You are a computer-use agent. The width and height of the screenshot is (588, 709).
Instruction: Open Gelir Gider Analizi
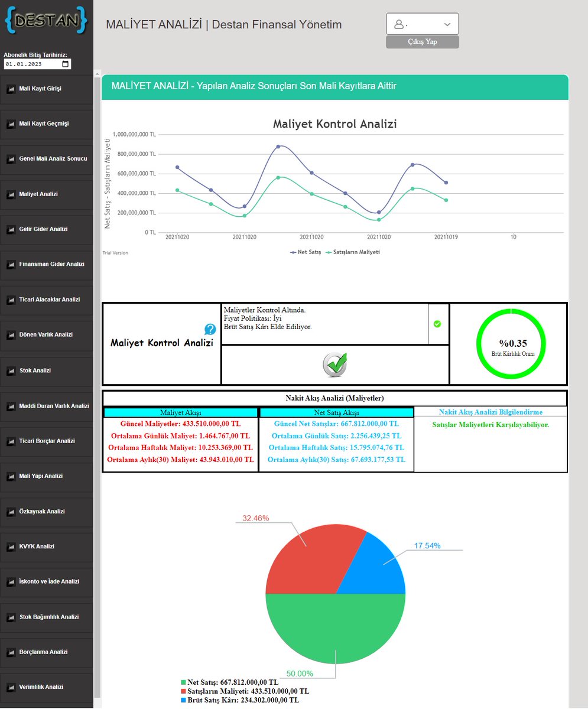(x=47, y=229)
